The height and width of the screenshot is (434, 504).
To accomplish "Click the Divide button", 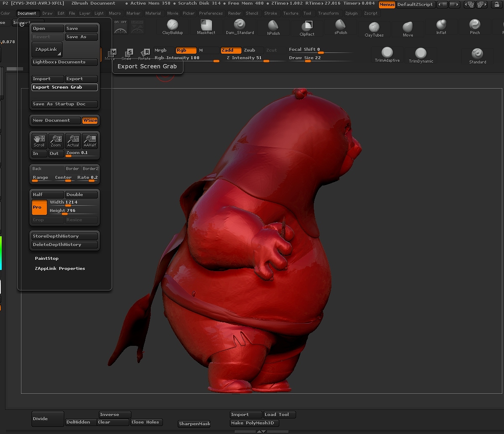I will [x=48, y=419].
